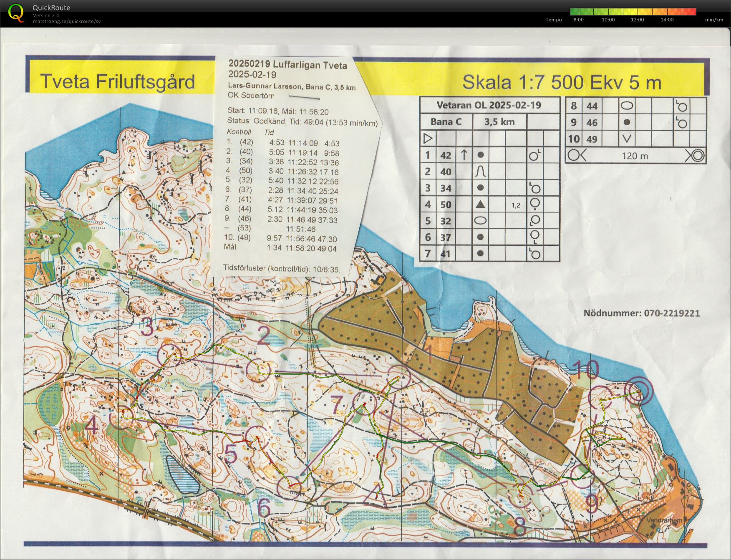
Task: Select the 'Bana C' cell
Action: [446, 122]
